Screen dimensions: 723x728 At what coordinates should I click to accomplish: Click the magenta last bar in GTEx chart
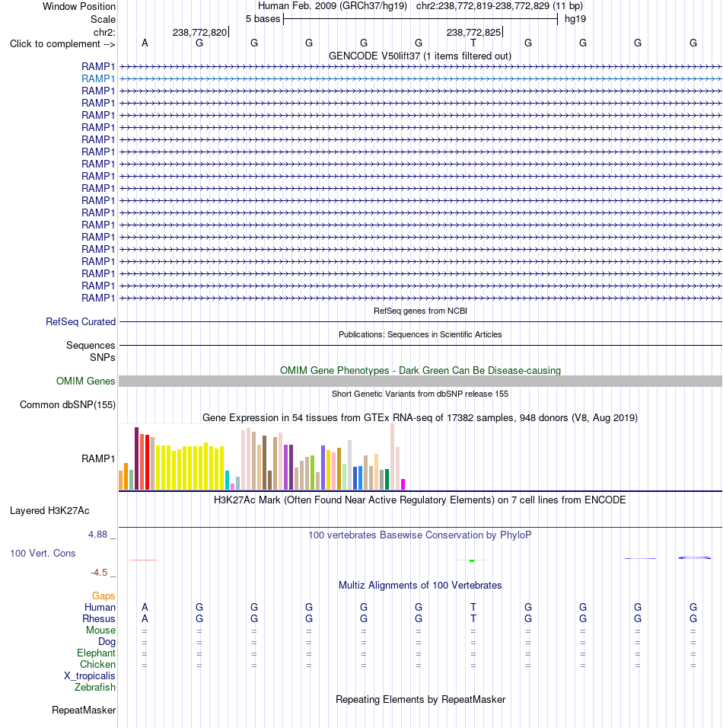403,484
